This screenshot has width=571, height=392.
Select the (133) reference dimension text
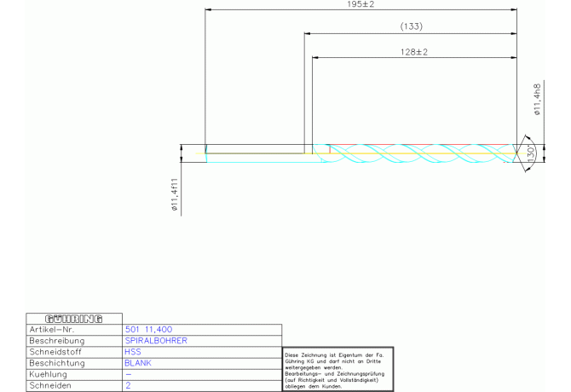tap(411, 27)
